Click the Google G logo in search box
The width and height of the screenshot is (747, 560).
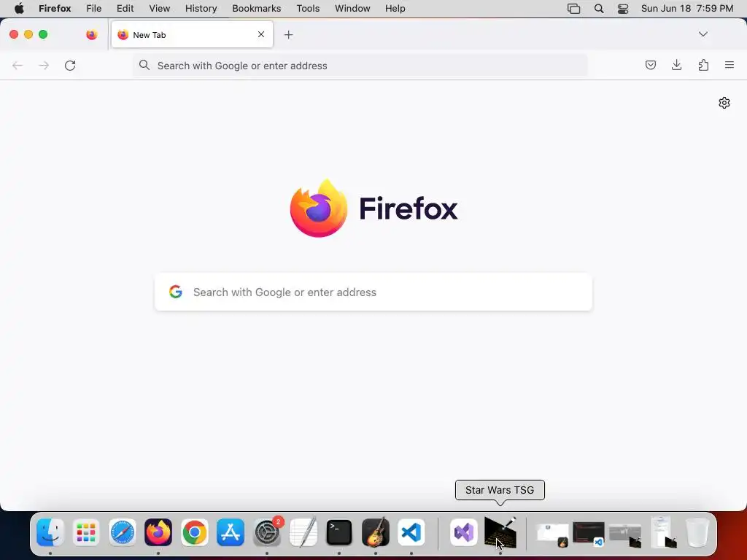click(176, 292)
